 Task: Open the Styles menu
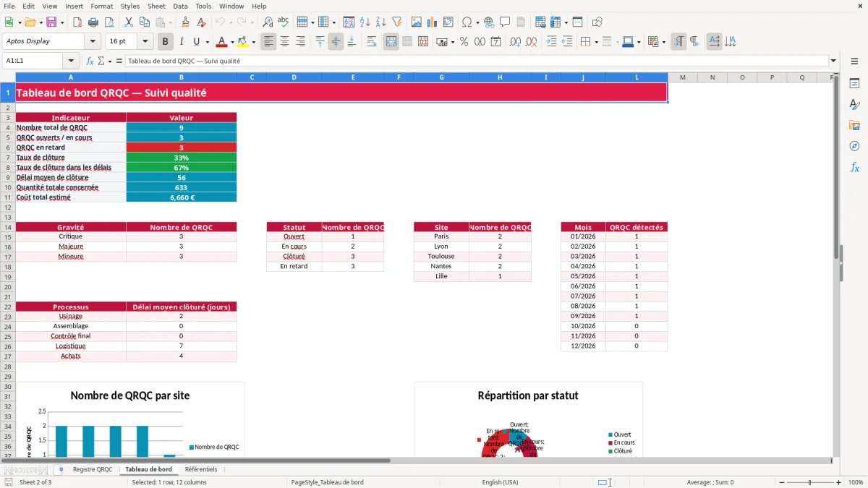click(x=130, y=6)
